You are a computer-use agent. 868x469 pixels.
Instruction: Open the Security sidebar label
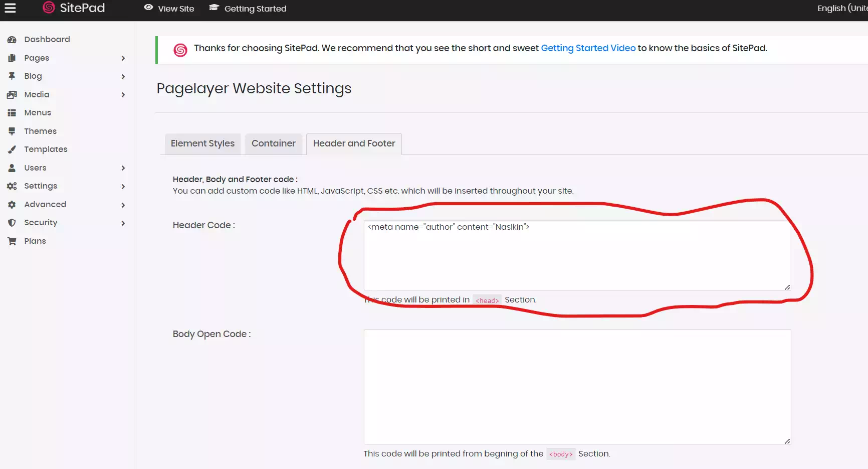pyautogui.click(x=41, y=223)
